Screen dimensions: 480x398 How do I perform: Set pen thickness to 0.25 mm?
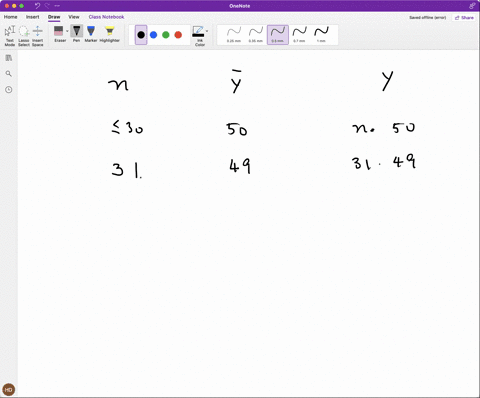tap(234, 35)
